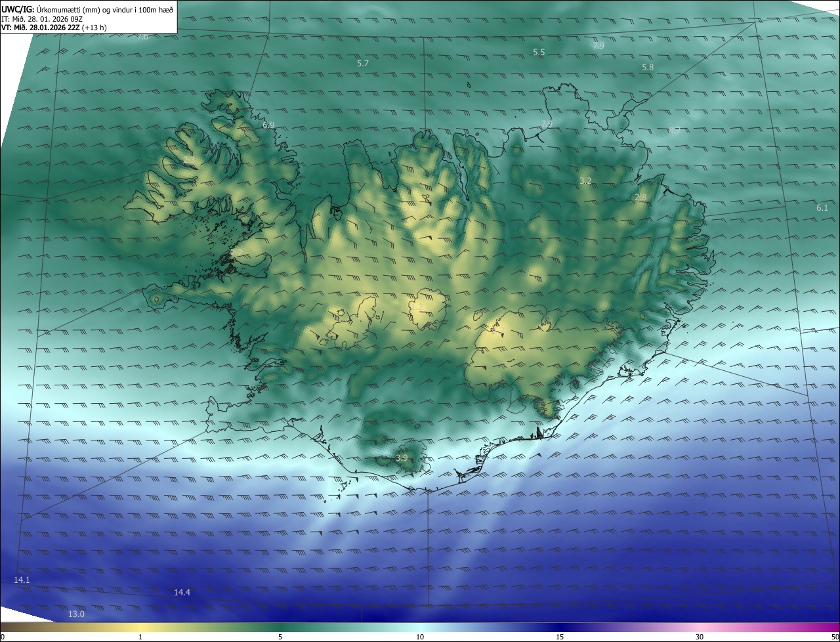Click the 5.7 precipitable water value
Screen dimensions: 840x642
coord(363,64)
